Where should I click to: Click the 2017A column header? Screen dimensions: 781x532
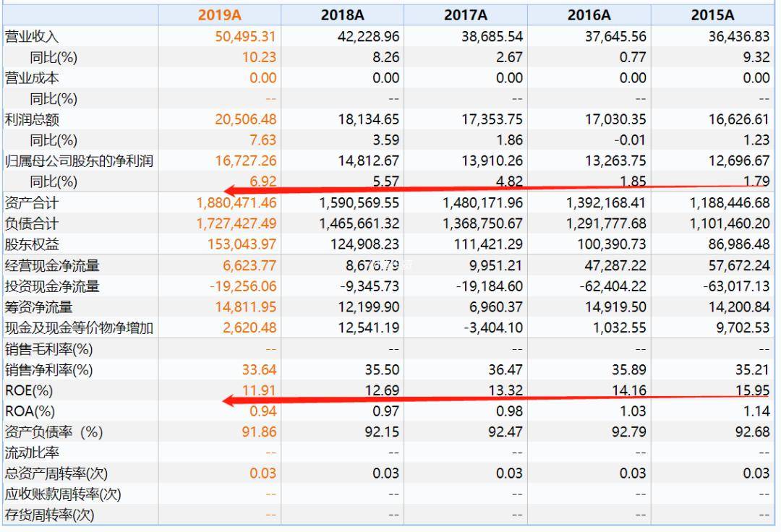[x=465, y=15]
